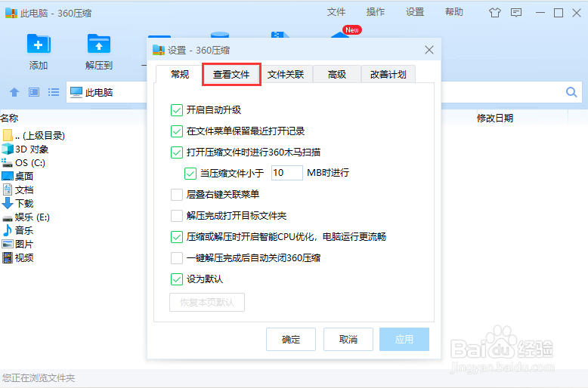
Task: Click the search magnifier icon
Action: pyautogui.click(x=571, y=92)
